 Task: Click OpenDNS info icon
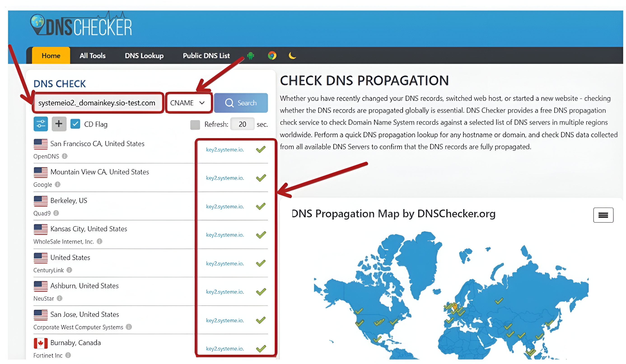coord(65,156)
